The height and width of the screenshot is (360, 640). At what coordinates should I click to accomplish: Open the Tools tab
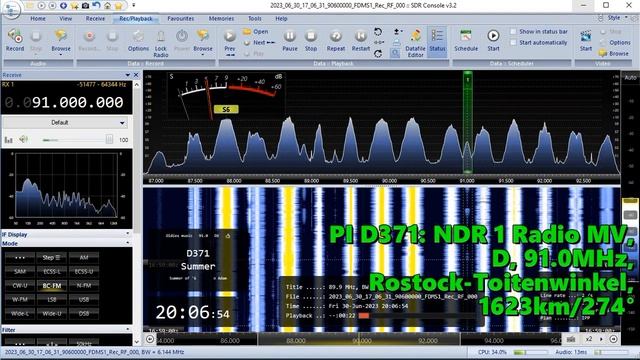point(255,18)
